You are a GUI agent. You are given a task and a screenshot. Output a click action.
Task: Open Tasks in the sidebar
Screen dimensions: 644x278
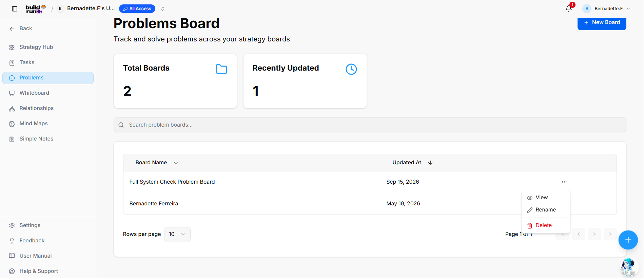point(48,62)
